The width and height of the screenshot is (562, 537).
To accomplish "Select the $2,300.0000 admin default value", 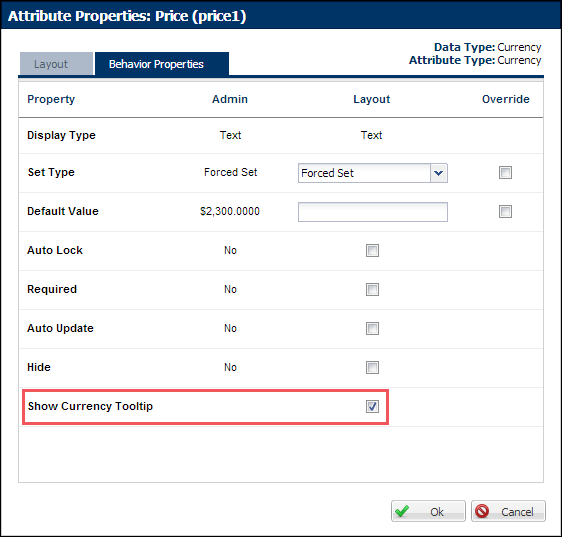I will pos(230,212).
